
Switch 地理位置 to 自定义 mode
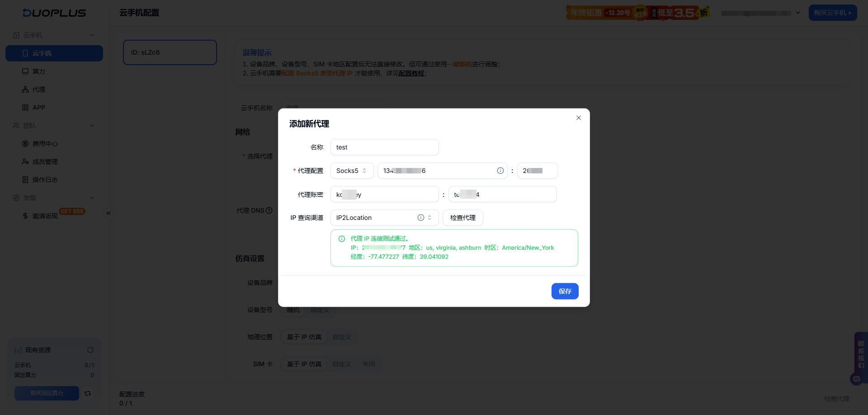tap(342, 337)
